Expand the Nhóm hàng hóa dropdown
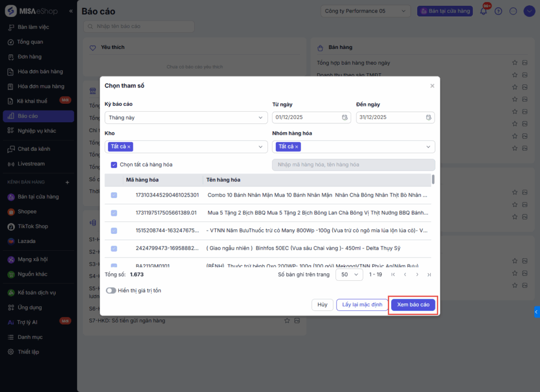Image resolution: width=540 pixels, height=392 pixels. (x=428, y=146)
